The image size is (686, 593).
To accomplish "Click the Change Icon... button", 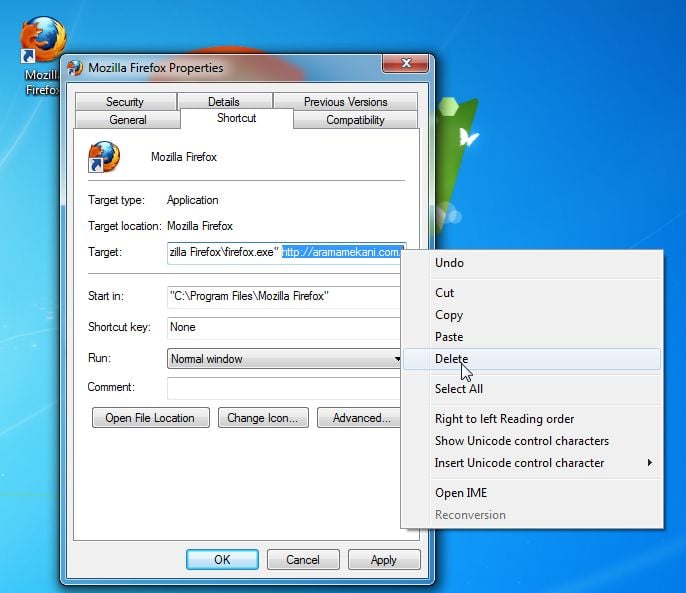I will pos(263,418).
